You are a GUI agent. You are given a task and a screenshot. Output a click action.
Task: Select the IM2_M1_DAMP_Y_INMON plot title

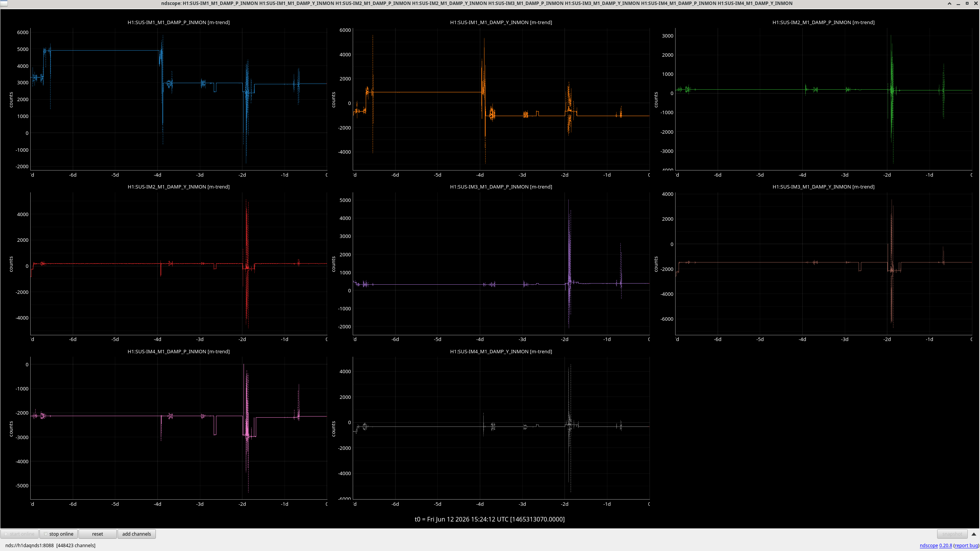tap(178, 187)
